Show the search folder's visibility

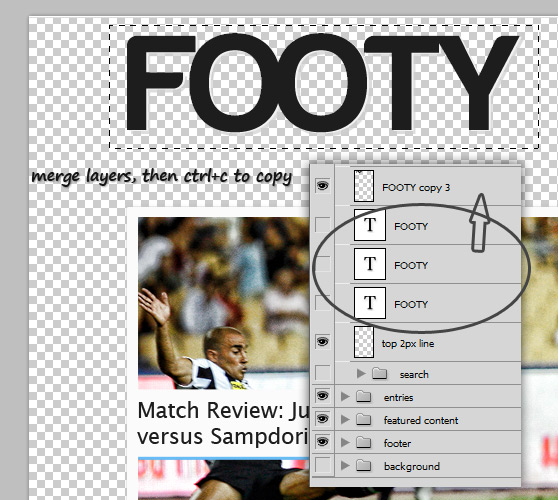pos(322,373)
